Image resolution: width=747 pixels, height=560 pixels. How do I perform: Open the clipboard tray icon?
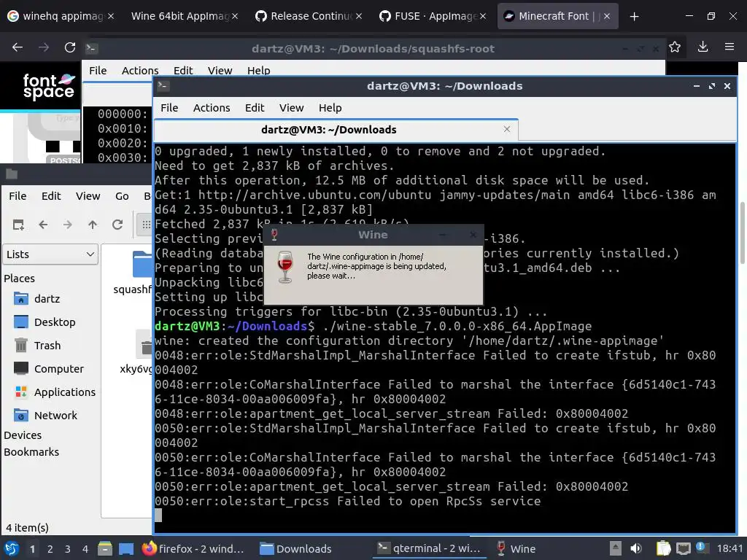tap(664, 548)
